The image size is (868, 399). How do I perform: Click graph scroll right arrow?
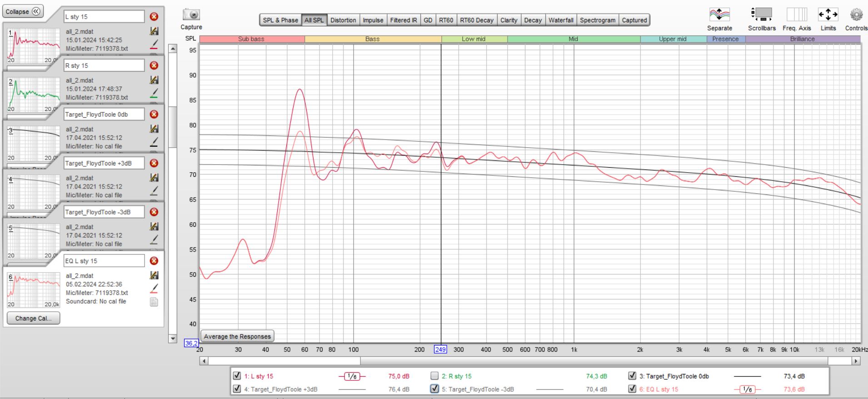tap(856, 361)
